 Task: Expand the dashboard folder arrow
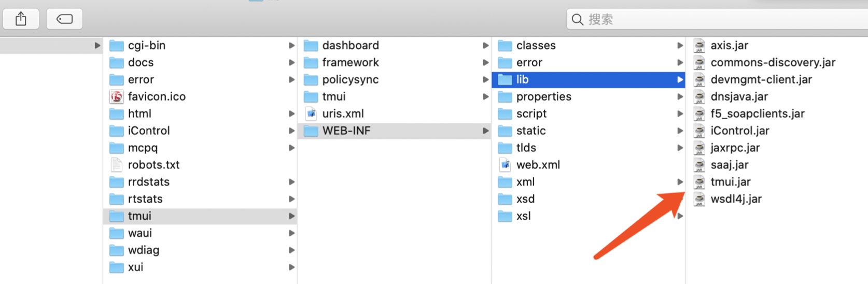tap(486, 46)
